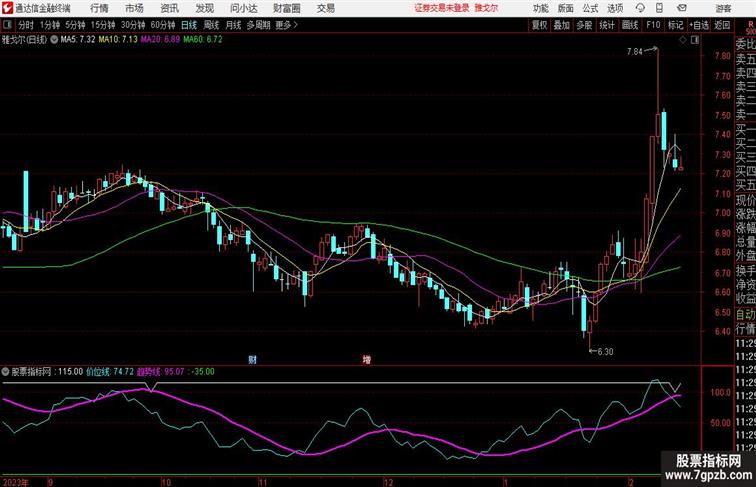Open the 问小达 menu
Image resolution: width=756 pixels, height=487 pixels.
click(244, 8)
